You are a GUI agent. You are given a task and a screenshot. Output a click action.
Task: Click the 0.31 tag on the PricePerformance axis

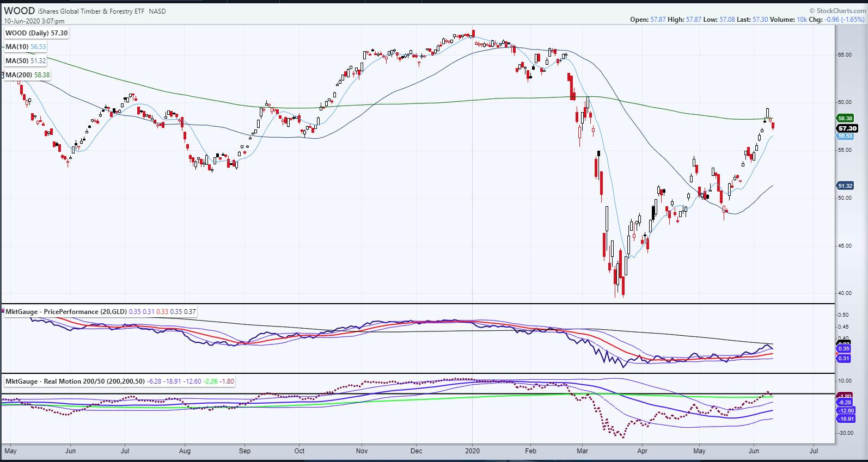(843, 358)
